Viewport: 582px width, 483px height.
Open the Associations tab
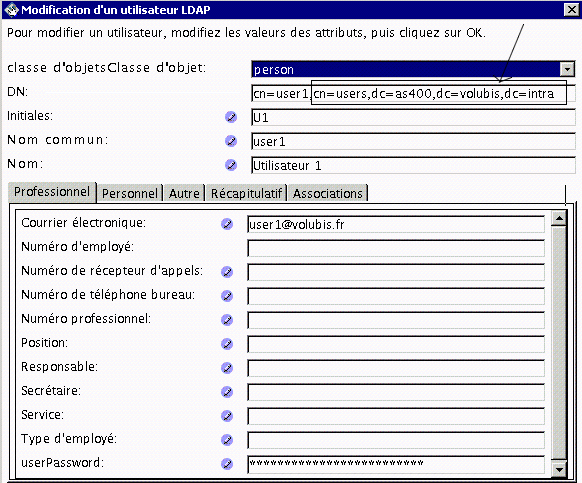[328, 193]
